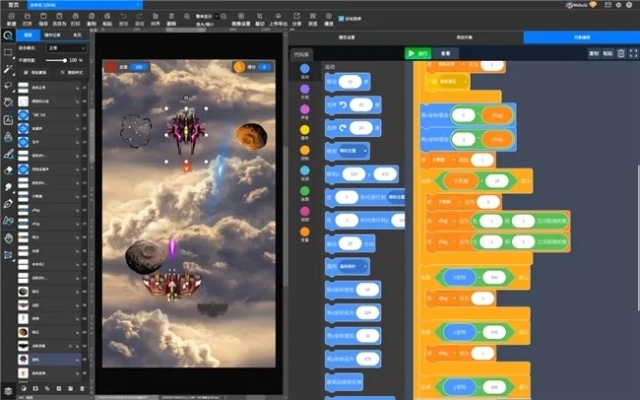640x400 pixels.
Task: Click the trash icon in code editor toolbar
Action: [620, 52]
